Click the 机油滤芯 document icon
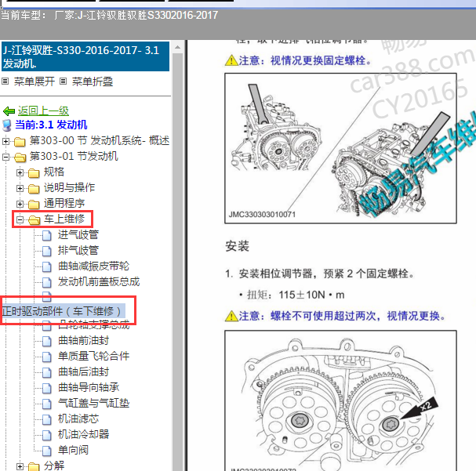The width and height of the screenshot is (476, 471). click(x=47, y=419)
